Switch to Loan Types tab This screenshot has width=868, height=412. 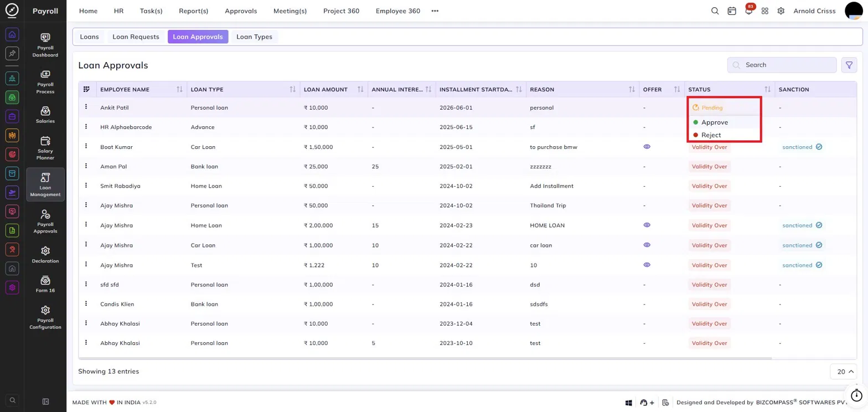pos(254,37)
